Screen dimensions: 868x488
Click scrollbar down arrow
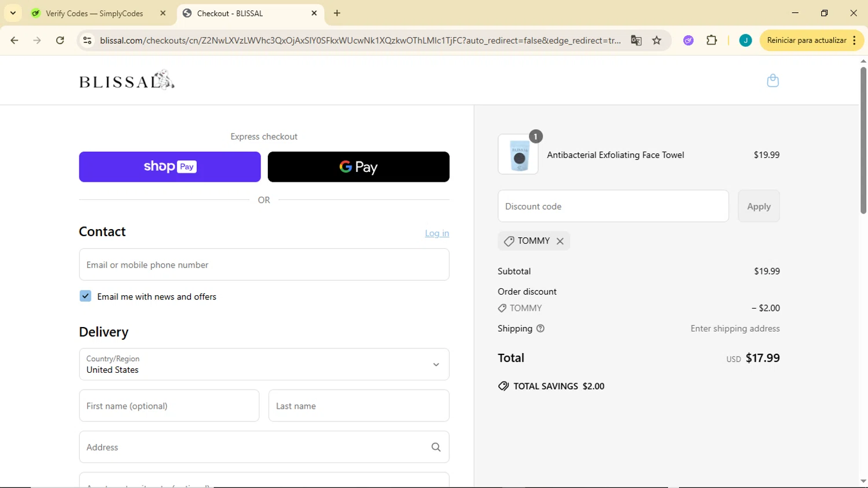coord(863,482)
